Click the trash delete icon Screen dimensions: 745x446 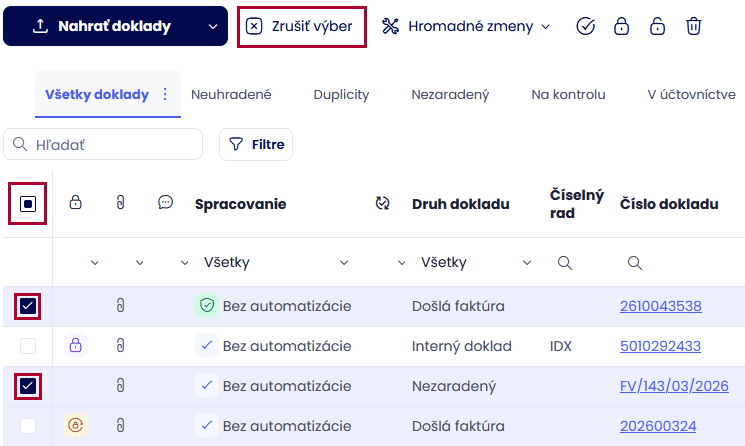coord(693,26)
